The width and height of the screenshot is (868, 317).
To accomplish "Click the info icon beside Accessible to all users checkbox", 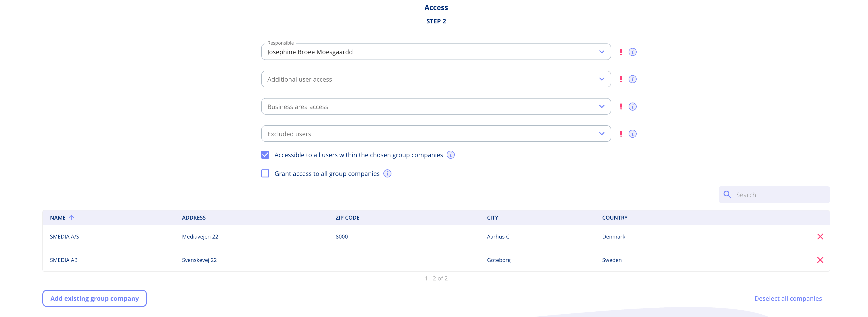I will pos(450,155).
